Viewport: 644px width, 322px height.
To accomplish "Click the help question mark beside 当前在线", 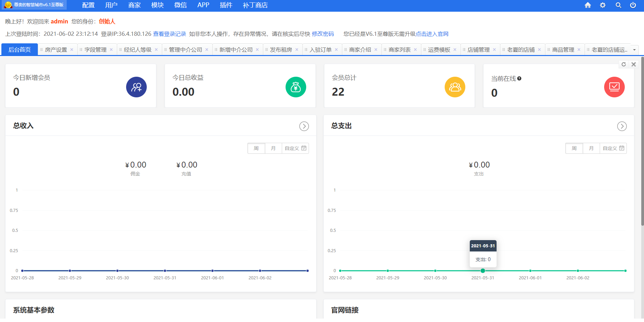I will (x=519, y=78).
